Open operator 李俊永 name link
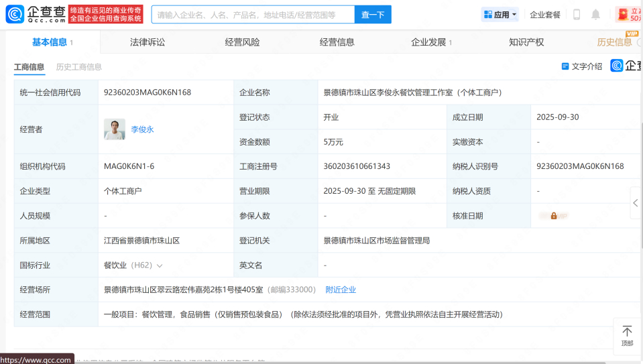Screen dimensions: 643x364 [142, 129]
